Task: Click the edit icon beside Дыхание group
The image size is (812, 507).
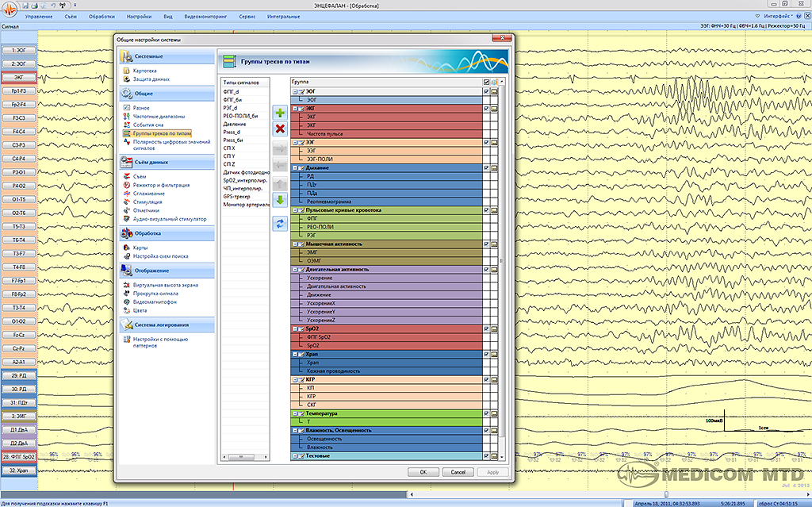Action: pyautogui.click(x=301, y=168)
